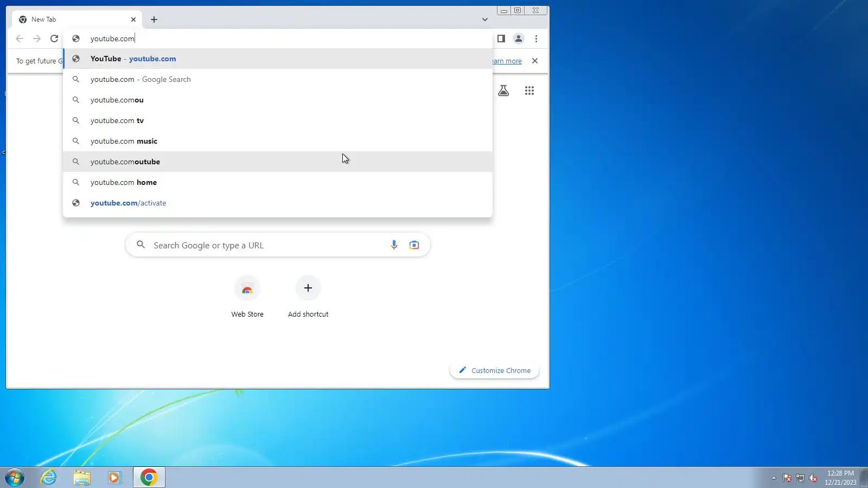Image resolution: width=868 pixels, height=488 pixels.
Task: Open the tab search dropdown chevron
Action: [485, 20]
